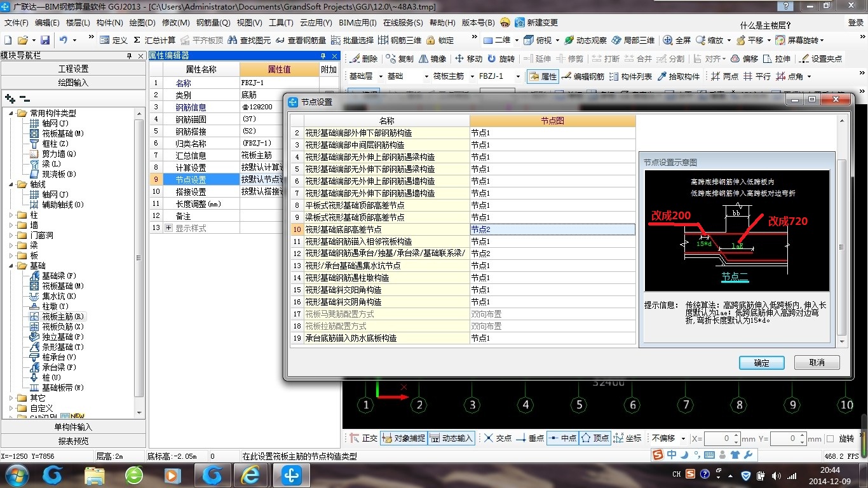Expand 柱 tree node
The height and width of the screenshot is (488, 868).
(12, 215)
